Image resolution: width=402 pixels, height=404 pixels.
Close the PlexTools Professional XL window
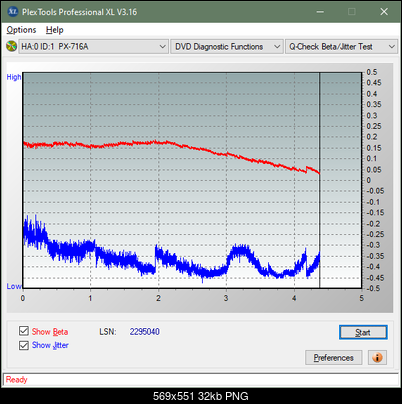click(384, 12)
